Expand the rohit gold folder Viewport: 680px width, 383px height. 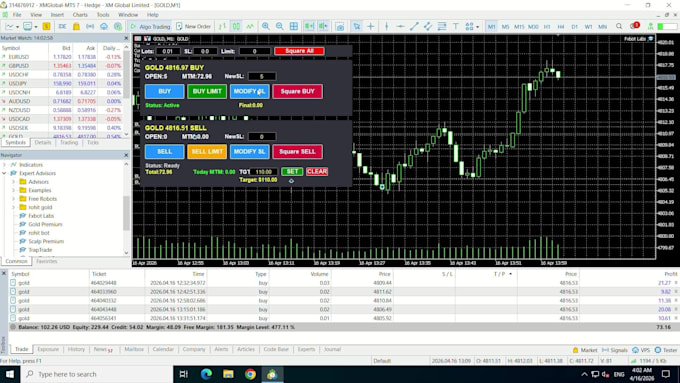coord(13,207)
